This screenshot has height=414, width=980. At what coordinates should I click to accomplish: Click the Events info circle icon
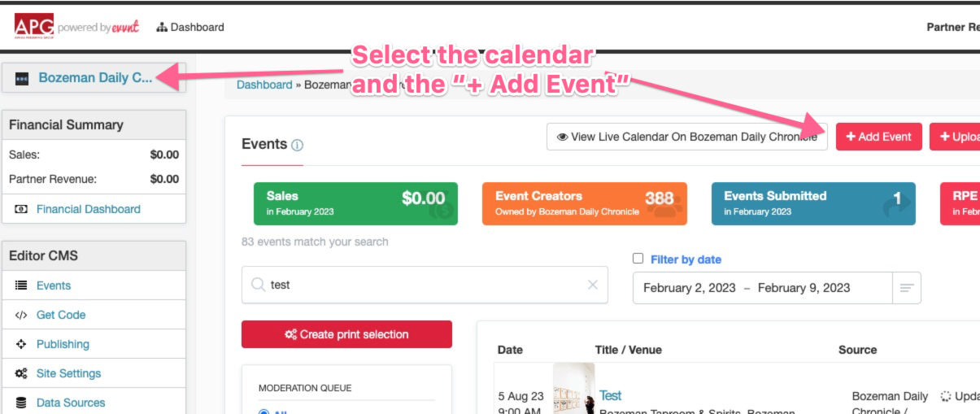coord(297,146)
